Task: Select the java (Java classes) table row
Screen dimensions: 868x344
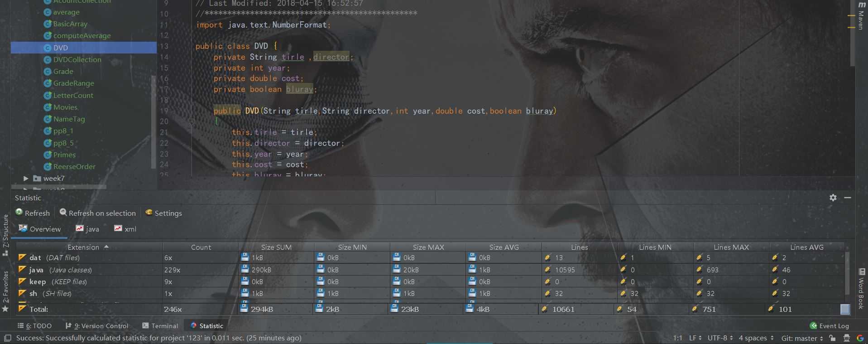Action: click(430, 270)
